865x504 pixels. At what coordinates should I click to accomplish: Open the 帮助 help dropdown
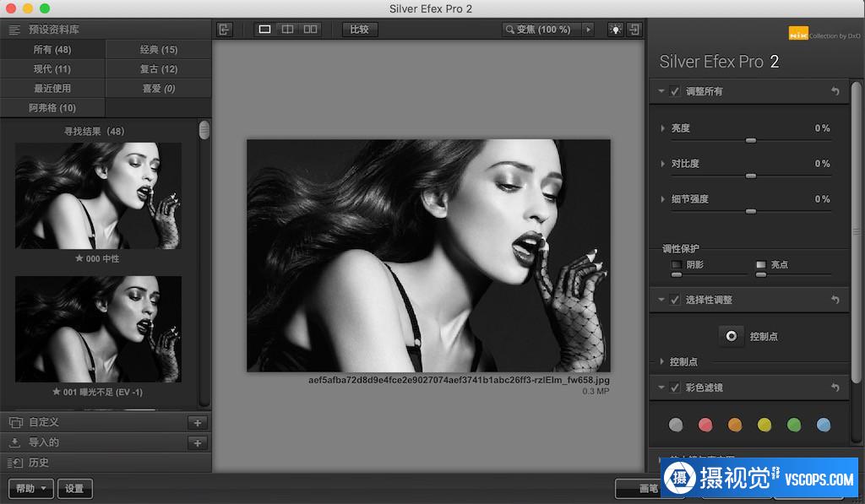(x=31, y=489)
